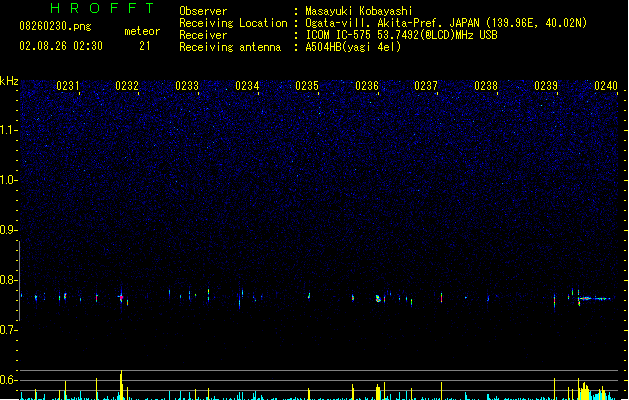Click the 0237 time marker

point(426,86)
